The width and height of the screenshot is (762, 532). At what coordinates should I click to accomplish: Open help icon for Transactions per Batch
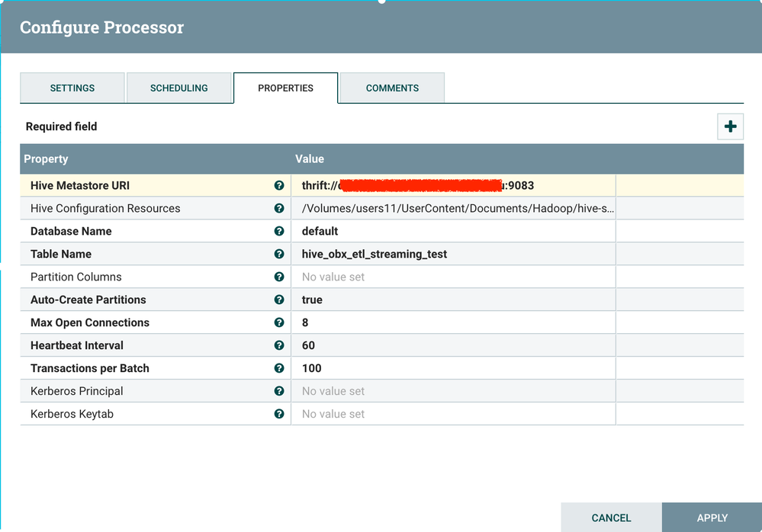(279, 368)
